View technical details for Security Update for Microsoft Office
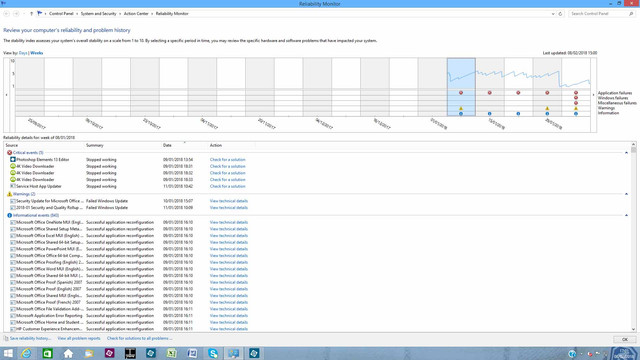This screenshot has width=640, height=360. point(229,201)
